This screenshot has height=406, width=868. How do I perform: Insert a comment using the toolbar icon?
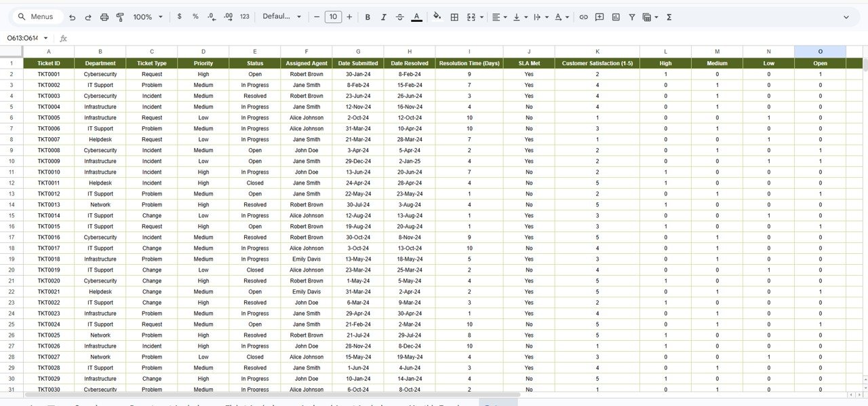[x=599, y=16]
